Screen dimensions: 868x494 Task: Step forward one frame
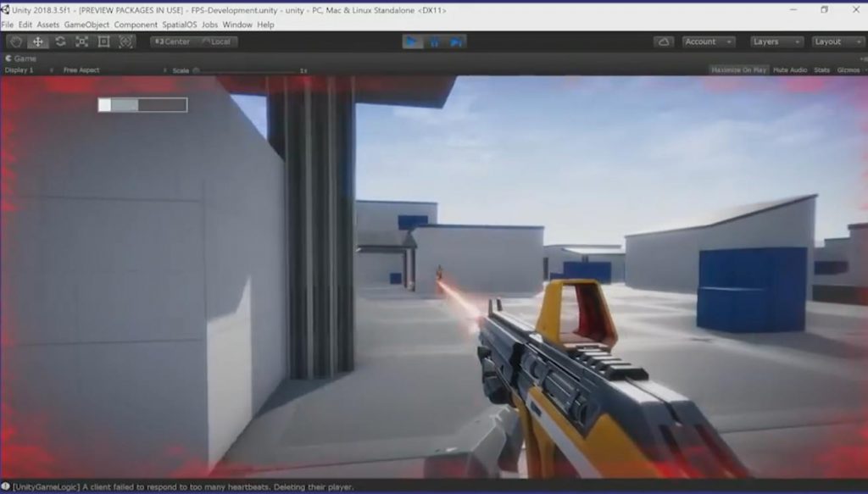(x=455, y=42)
